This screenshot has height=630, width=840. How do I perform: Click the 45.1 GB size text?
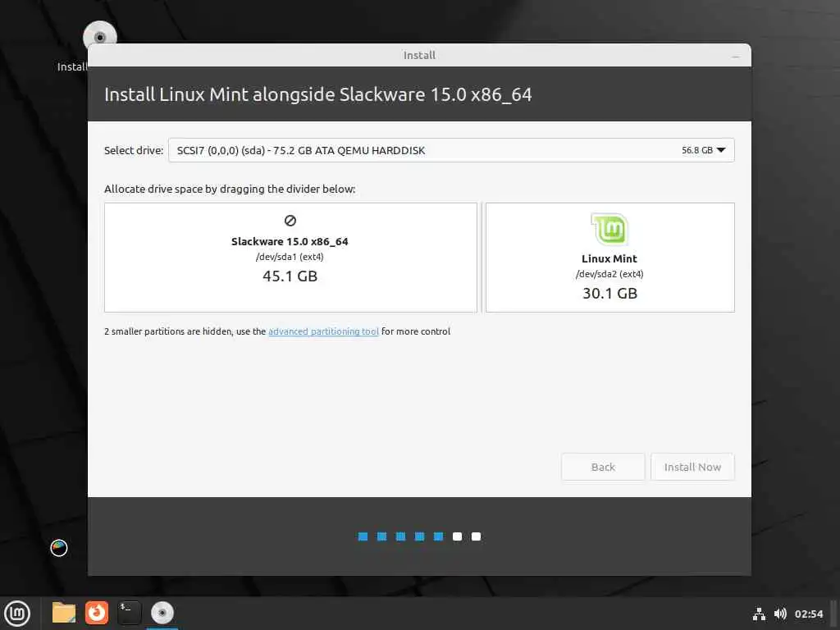pos(290,276)
